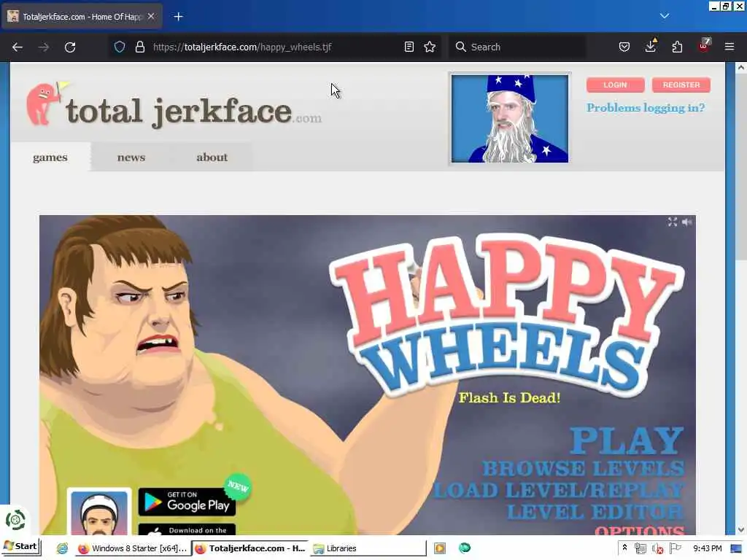Viewport: 747px width, 560px height.
Task: Click BROWSE LEVELS in game menu
Action: point(583,469)
